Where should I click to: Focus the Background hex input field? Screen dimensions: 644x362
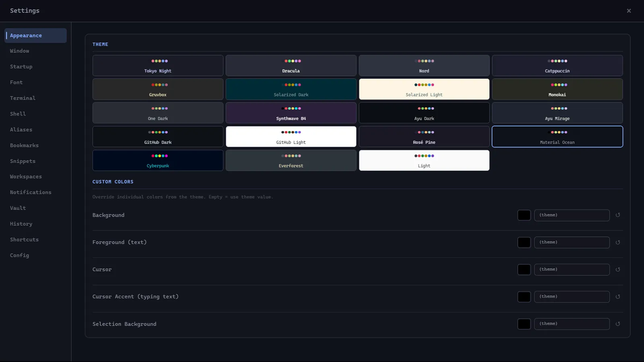click(x=572, y=215)
